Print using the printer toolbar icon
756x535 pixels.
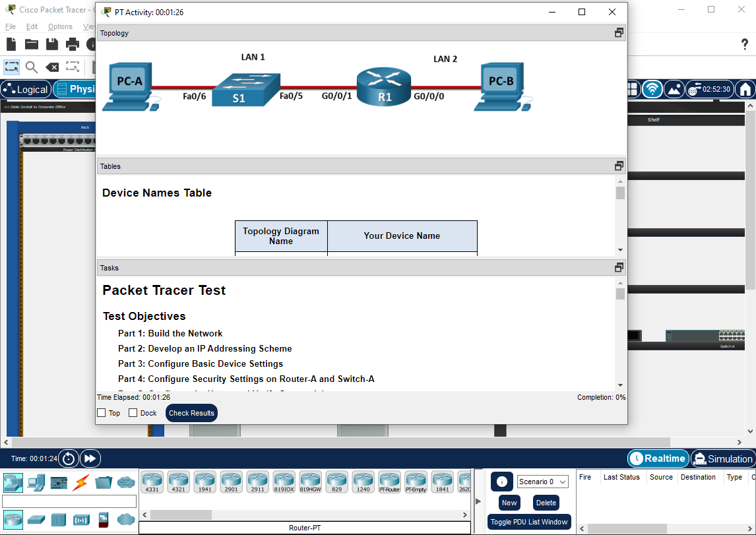(x=73, y=44)
